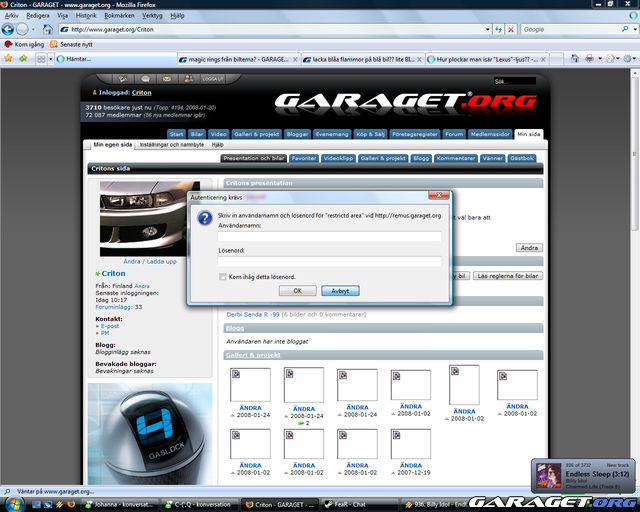Image resolution: width=640 pixels, height=512 pixels.
Task: Select the Favoriter profile tab
Action: 304,158
